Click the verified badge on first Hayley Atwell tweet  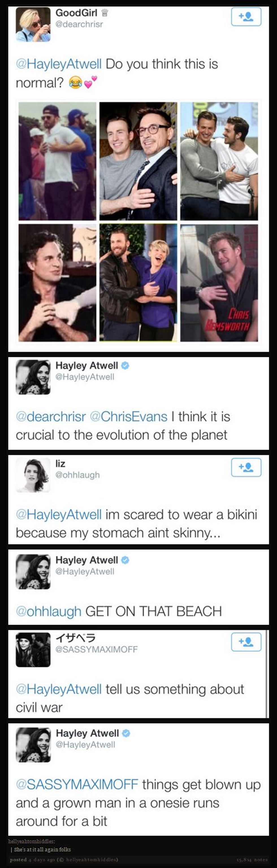125,365
